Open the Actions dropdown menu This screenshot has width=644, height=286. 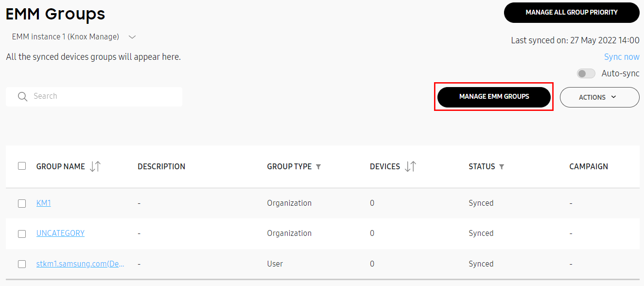599,97
